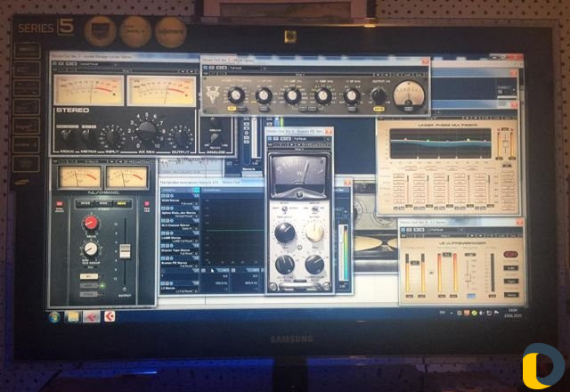Click the V-EQ4 high-pass filter knob beside the V logo
Viewport: 570px width, 392px height.
point(236,95)
